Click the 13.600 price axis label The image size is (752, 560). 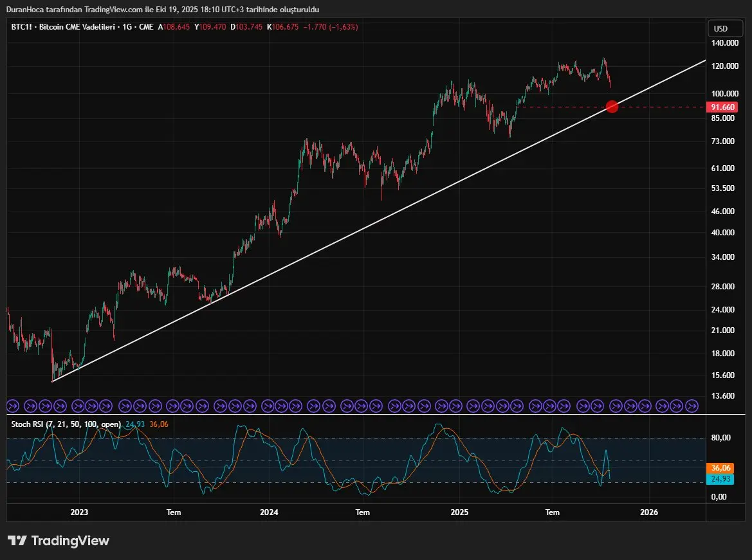click(723, 395)
